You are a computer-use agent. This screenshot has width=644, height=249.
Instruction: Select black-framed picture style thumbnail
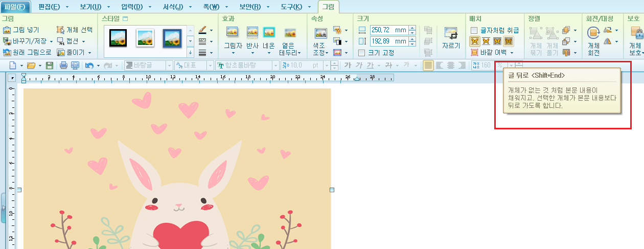click(x=118, y=37)
